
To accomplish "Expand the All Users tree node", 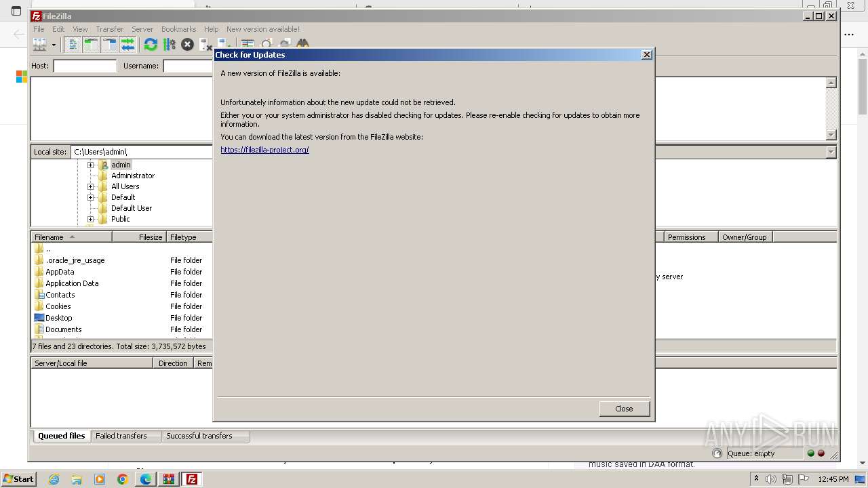I will [90, 186].
